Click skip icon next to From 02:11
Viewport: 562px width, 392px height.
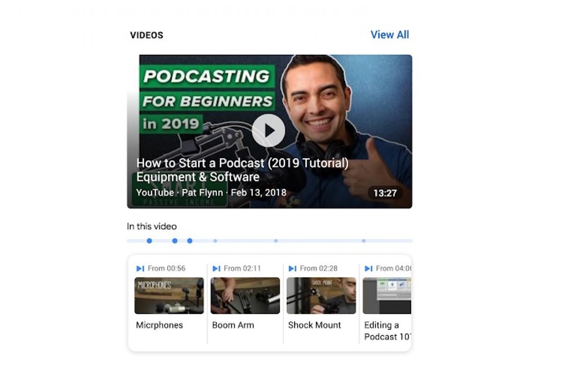click(x=216, y=269)
